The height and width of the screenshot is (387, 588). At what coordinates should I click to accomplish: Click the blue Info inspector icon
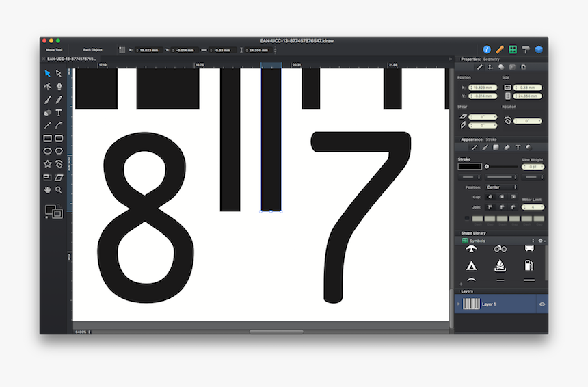tap(487, 50)
